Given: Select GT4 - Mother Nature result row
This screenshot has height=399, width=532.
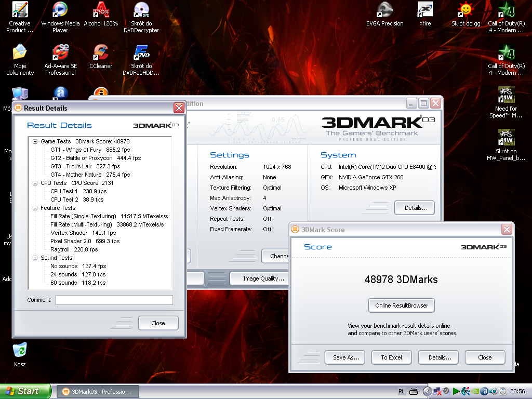Looking at the screenshot, I should [90, 175].
